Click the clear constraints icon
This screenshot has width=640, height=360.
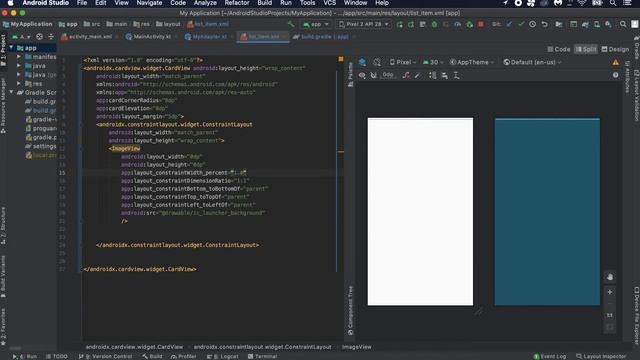point(406,76)
